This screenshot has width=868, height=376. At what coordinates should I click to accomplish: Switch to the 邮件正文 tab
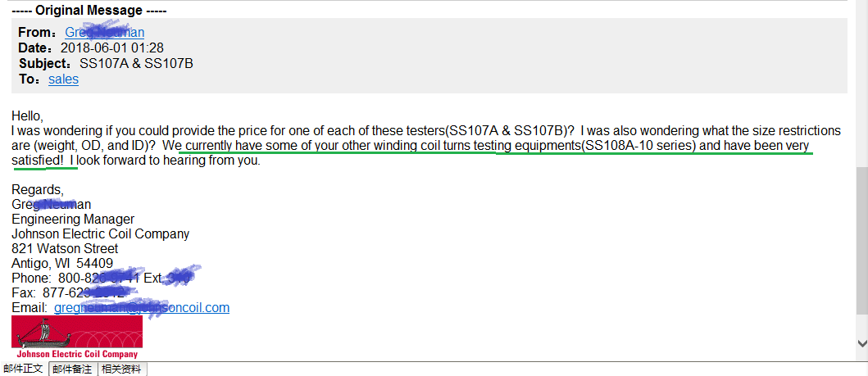pos(24,369)
